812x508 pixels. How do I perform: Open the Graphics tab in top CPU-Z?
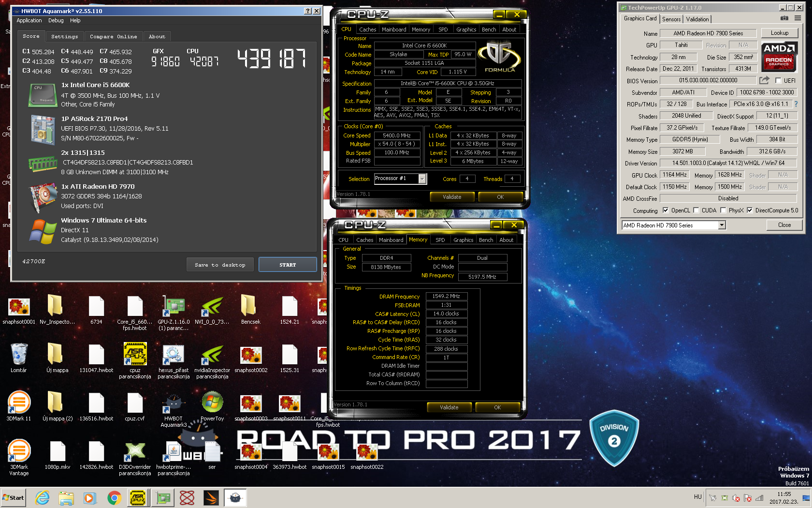pyautogui.click(x=466, y=30)
